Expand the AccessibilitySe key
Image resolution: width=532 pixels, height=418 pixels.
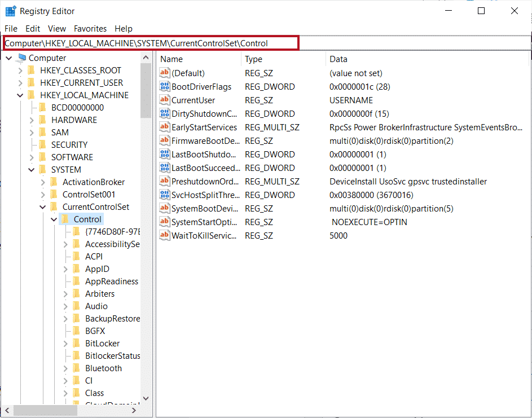point(65,244)
